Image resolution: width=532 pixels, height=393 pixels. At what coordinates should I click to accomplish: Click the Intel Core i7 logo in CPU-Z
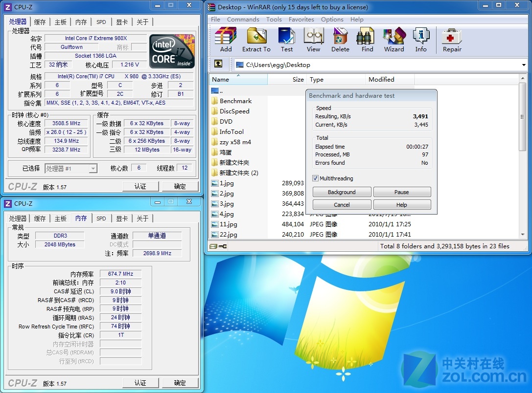click(x=172, y=51)
